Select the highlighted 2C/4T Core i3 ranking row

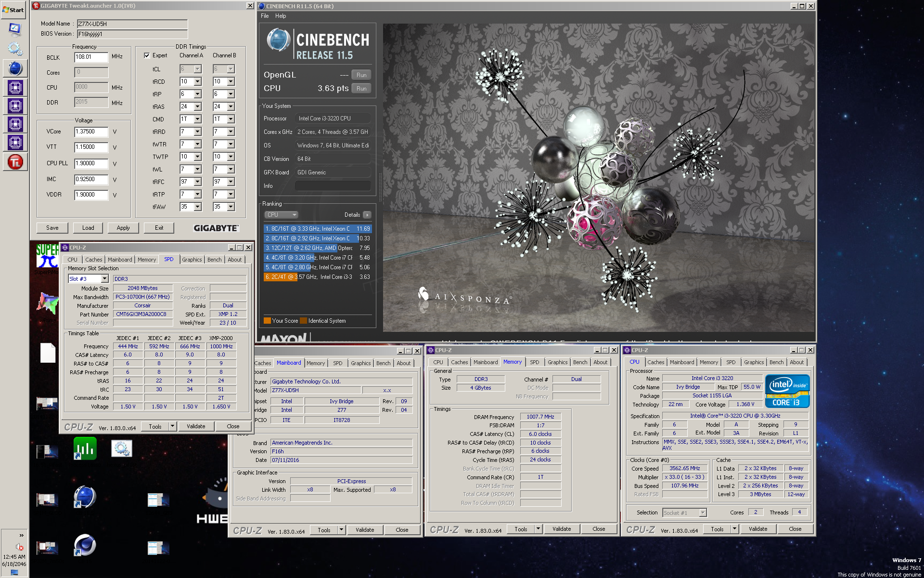[318, 277]
